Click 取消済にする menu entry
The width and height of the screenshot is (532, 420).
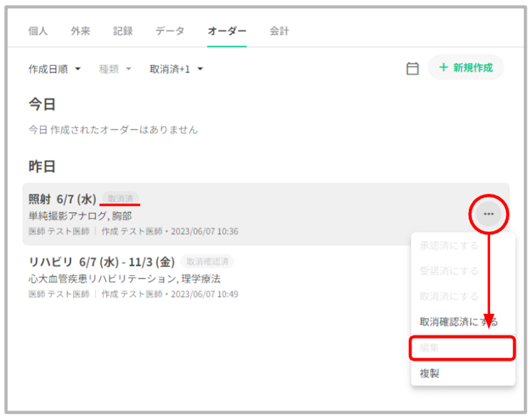click(x=449, y=296)
